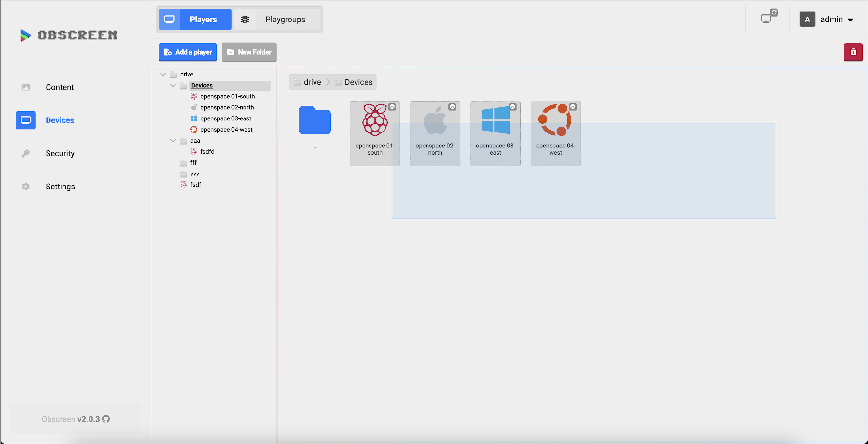Collapse the drive tree node

(163, 74)
